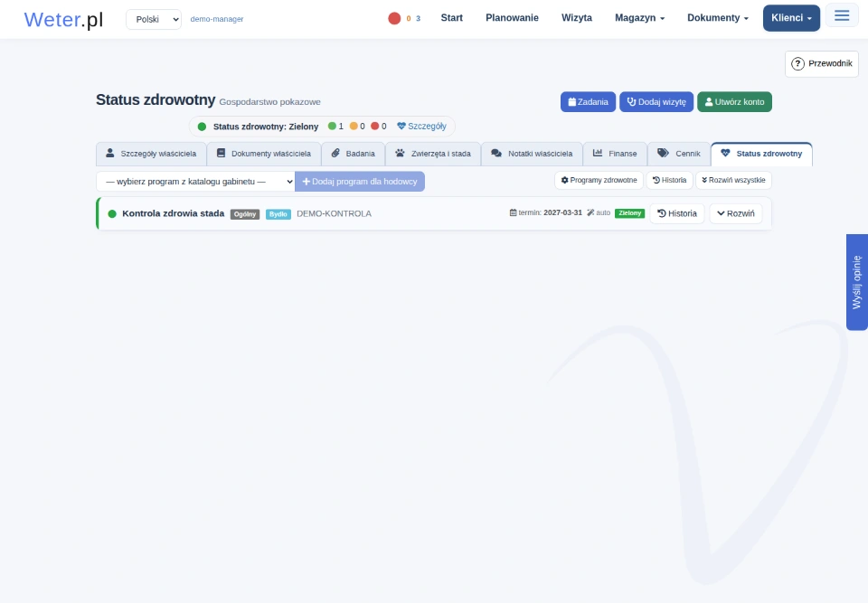Image resolution: width=868 pixels, height=603 pixels.
Task: Click the green status dot beside Status zdrowotny: Zielony
Action: (202, 127)
